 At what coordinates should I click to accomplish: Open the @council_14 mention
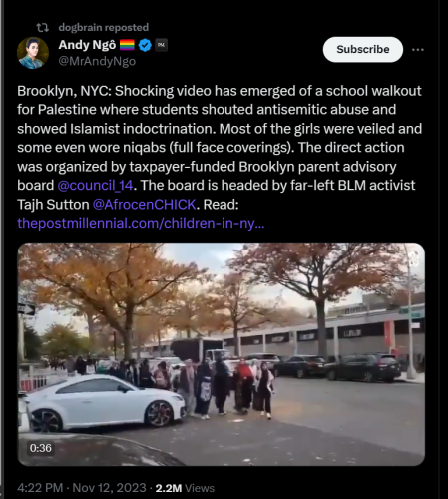pos(95,186)
